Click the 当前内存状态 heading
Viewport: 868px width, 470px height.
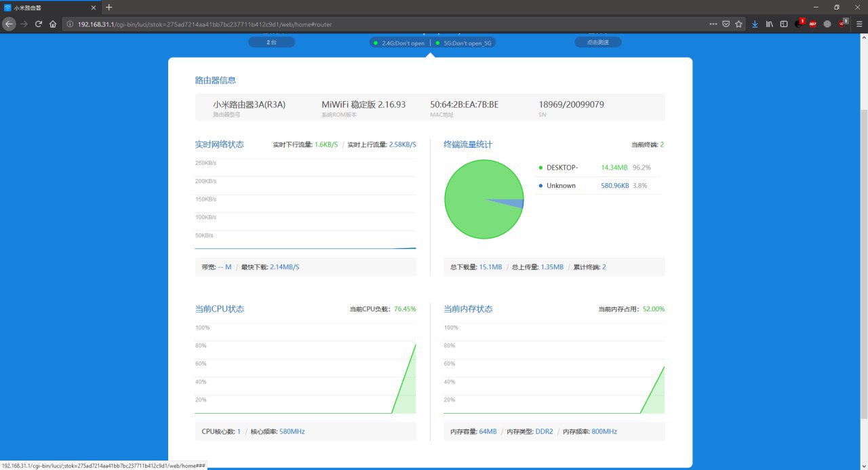pyautogui.click(x=468, y=309)
